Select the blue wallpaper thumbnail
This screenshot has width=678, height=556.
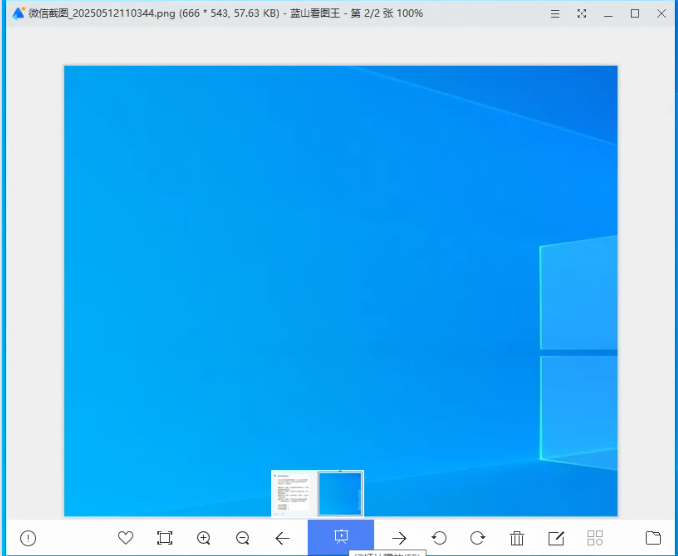pyautogui.click(x=340, y=493)
